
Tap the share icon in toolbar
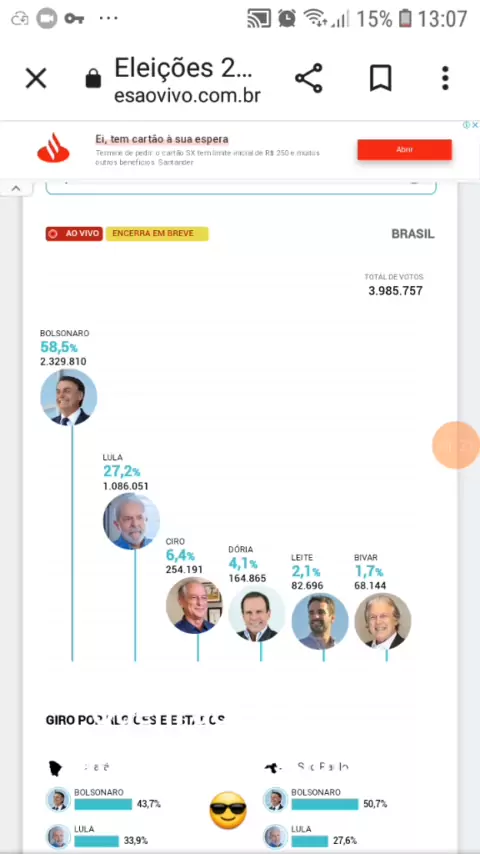(x=309, y=78)
